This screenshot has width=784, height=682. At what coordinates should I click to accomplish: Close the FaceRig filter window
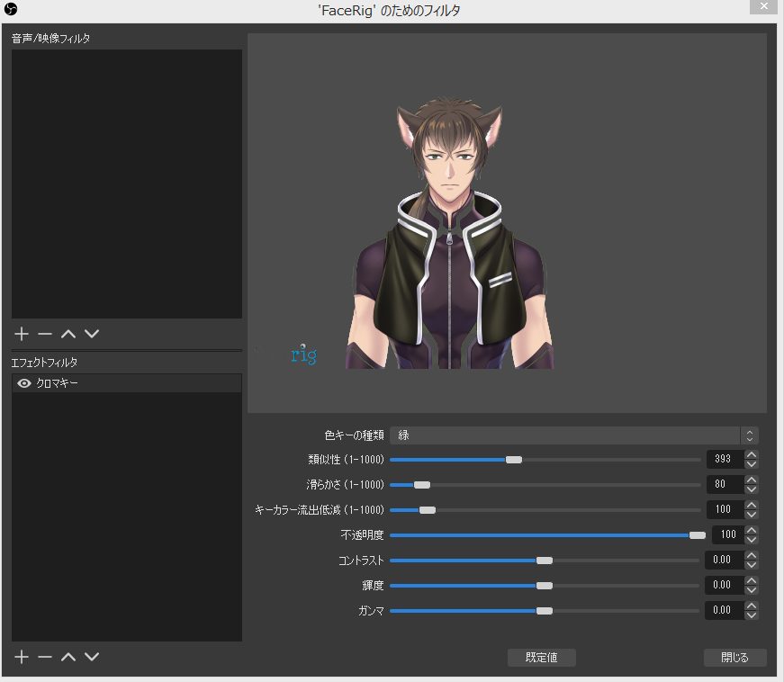pos(764,6)
